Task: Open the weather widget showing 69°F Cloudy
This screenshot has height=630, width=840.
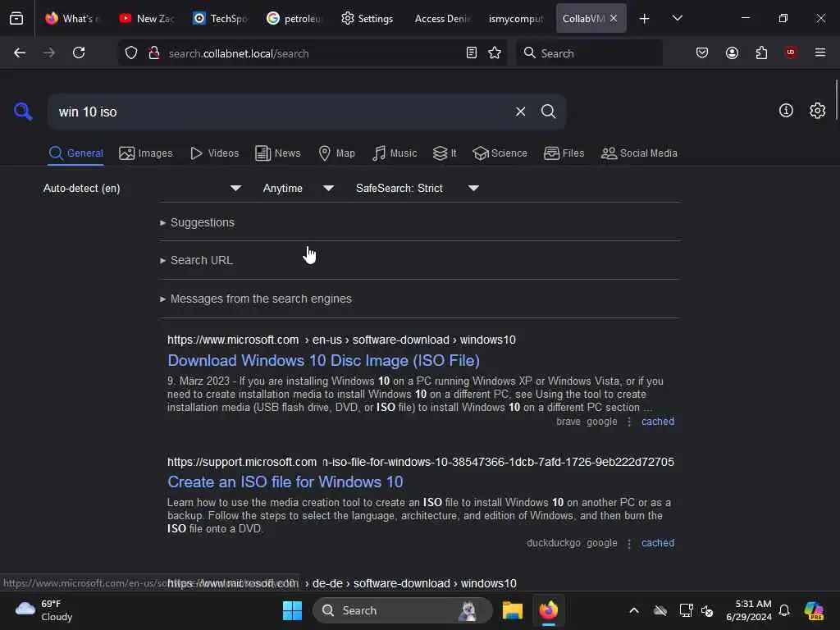Action: [44, 610]
